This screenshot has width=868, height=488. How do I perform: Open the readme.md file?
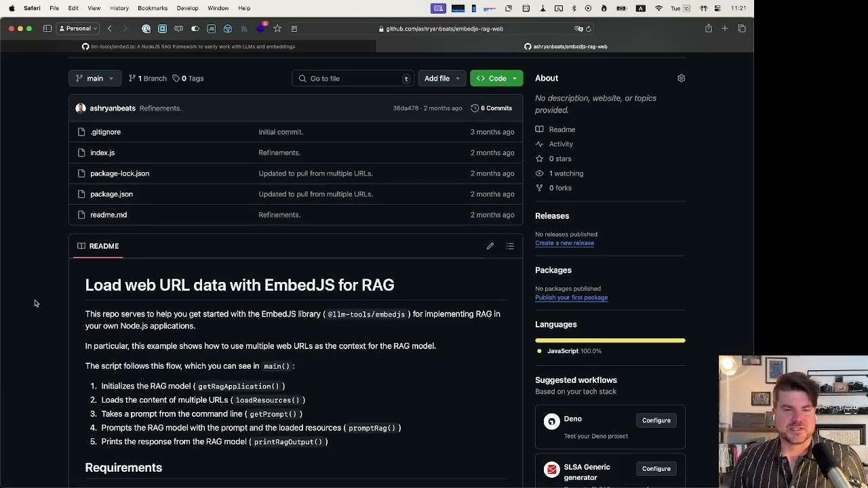tap(108, 215)
